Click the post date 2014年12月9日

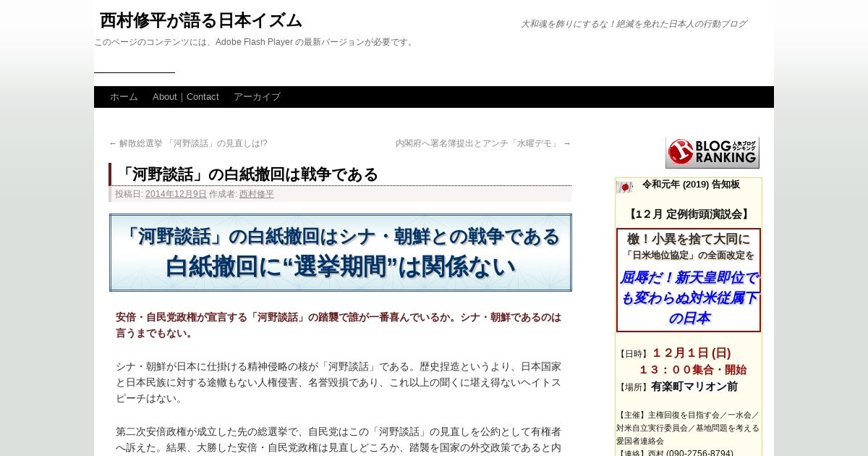(176, 194)
